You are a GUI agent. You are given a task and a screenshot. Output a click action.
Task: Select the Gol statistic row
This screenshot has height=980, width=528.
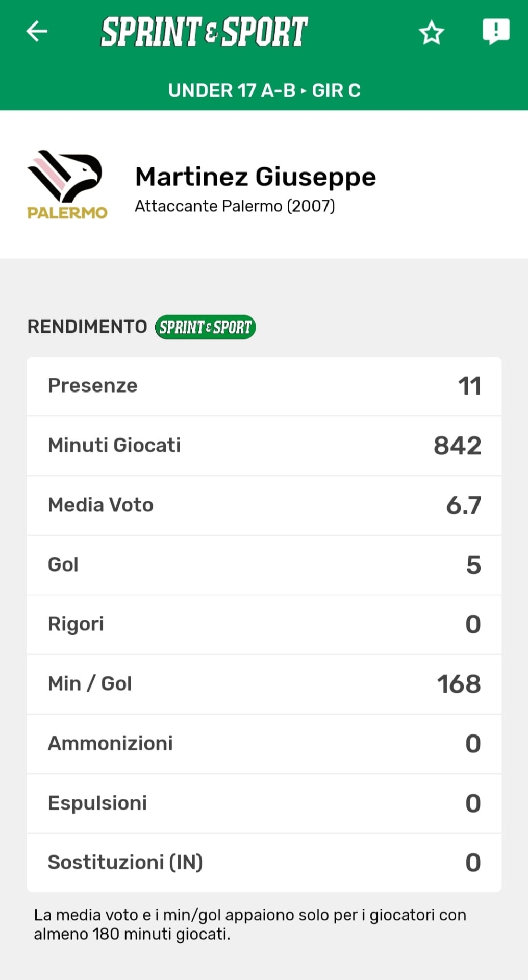pos(264,565)
